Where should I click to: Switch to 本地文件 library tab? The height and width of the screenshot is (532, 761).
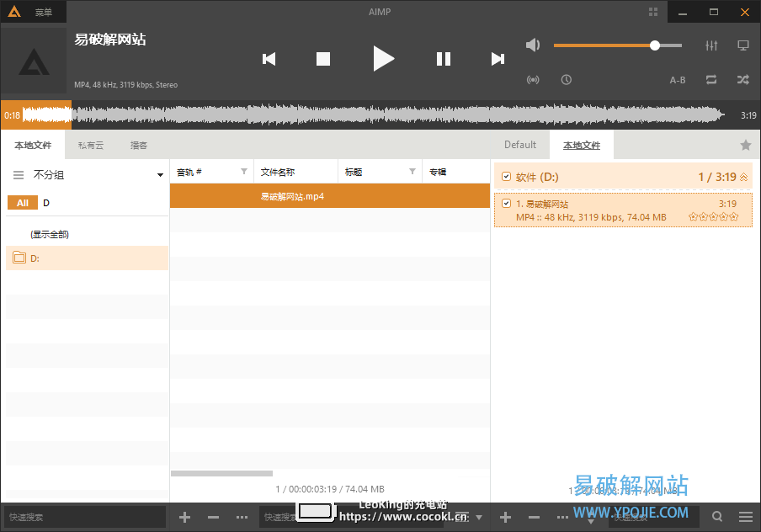pyautogui.click(x=33, y=145)
